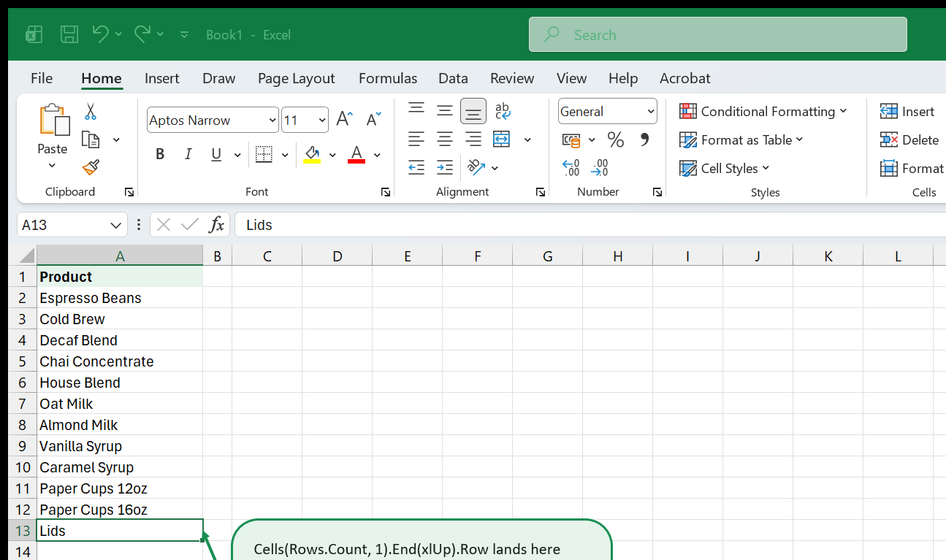Click Increase Decimal icon
The height and width of the screenshot is (560, 946).
point(571,168)
